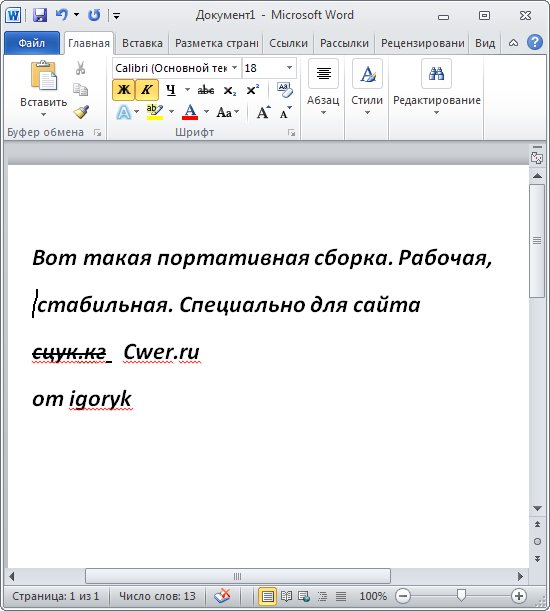The width and height of the screenshot is (550, 611).
Task: Switch to Full Screen Reading view
Action: [x=286, y=596]
